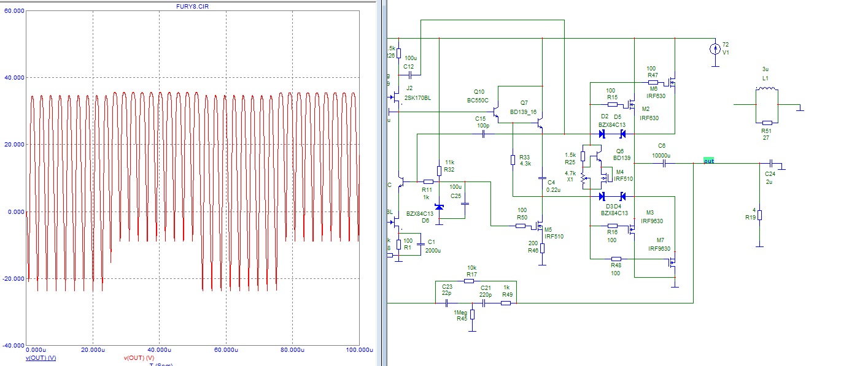Screen dimensions: 868x366
Task: Select the R19 resistor symbol
Action: point(760,215)
